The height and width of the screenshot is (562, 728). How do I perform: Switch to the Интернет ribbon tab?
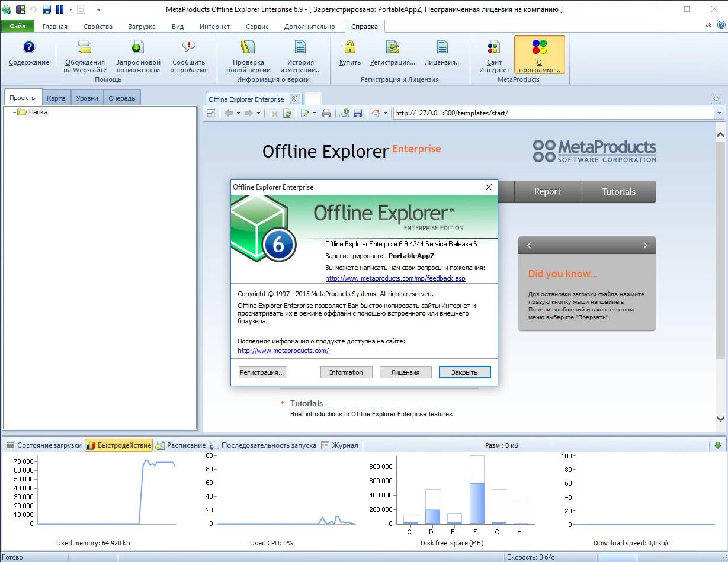(x=214, y=27)
